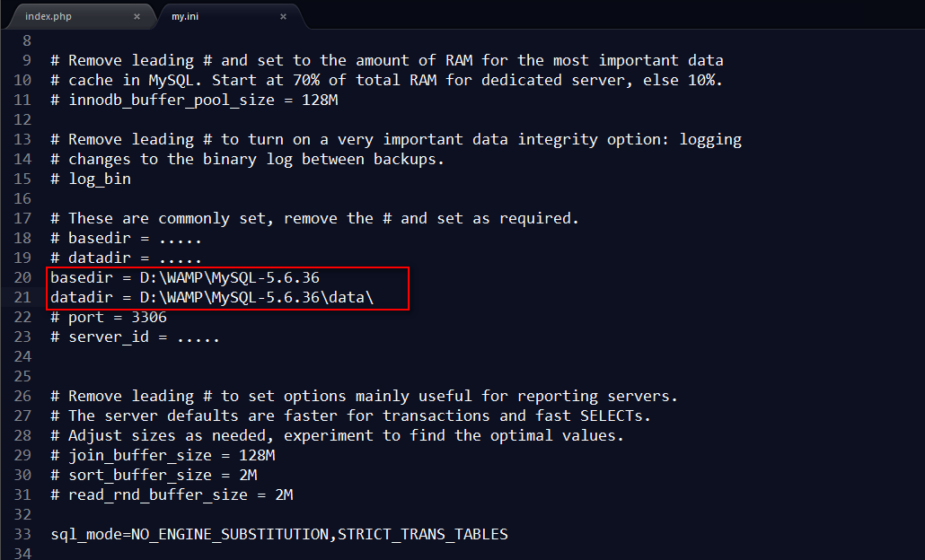Click line number 21 in the gutter

[x=22, y=297]
